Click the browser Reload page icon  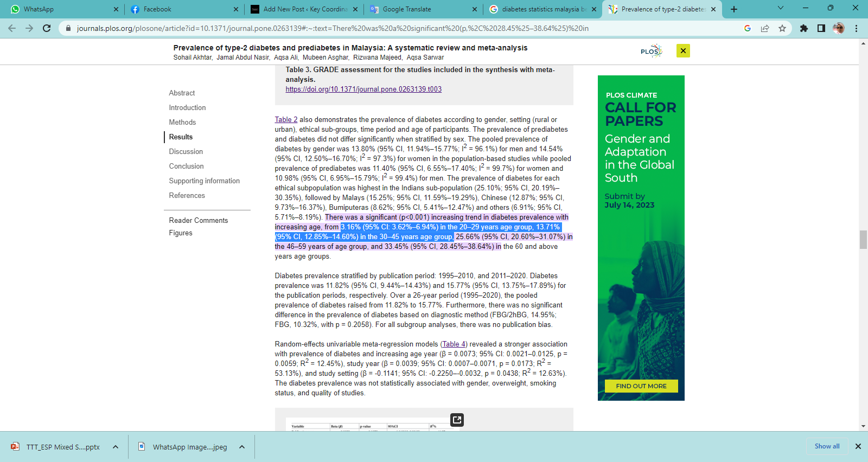pos(47,28)
